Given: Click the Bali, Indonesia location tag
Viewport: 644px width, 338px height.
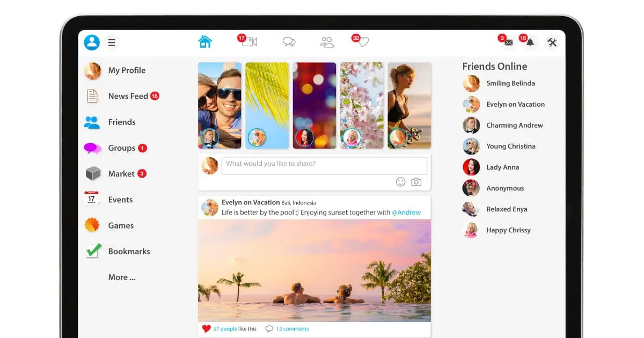Looking at the screenshot, I should coord(298,203).
